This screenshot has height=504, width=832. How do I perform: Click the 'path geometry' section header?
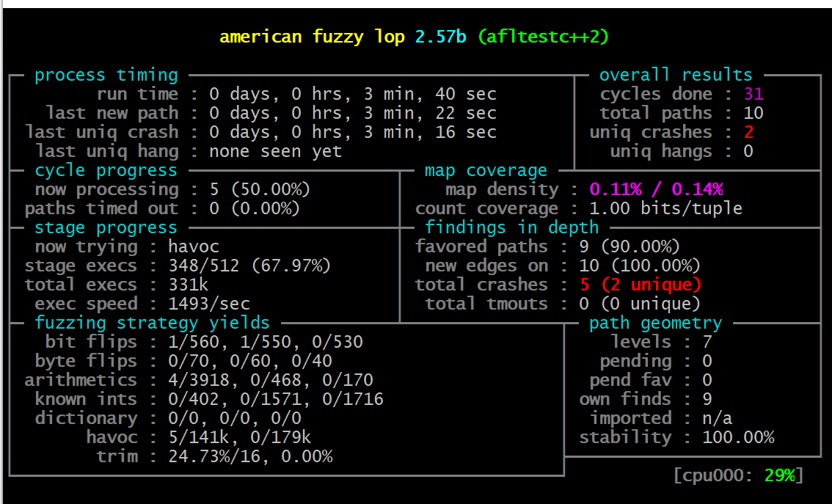pos(656,324)
